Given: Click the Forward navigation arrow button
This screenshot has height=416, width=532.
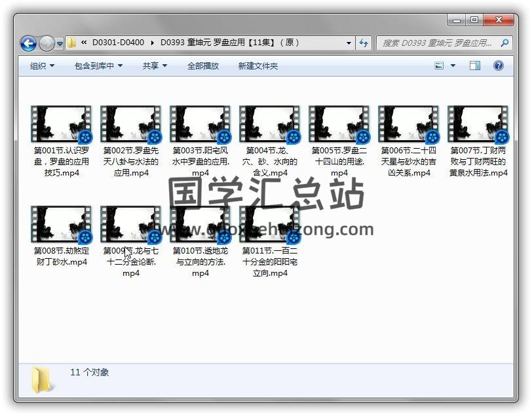Looking at the screenshot, I should point(47,43).
